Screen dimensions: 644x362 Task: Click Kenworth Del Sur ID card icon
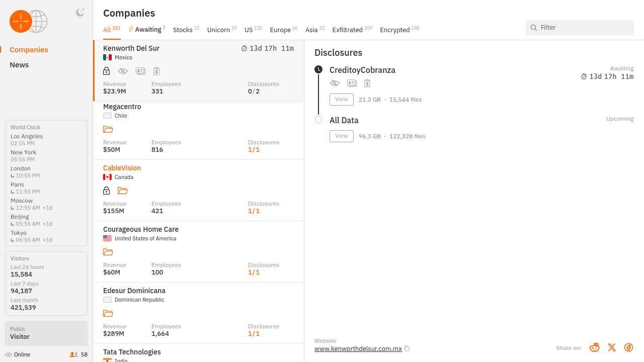pos(140,71)
